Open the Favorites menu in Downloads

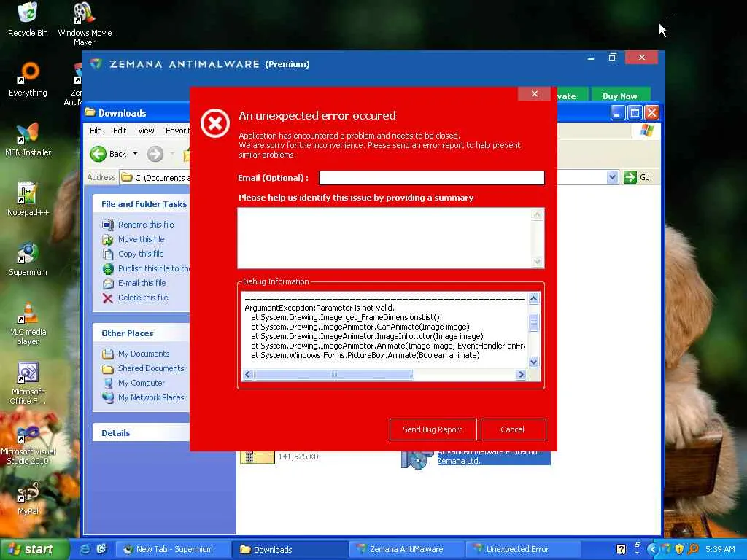click(x=177, y=131)
